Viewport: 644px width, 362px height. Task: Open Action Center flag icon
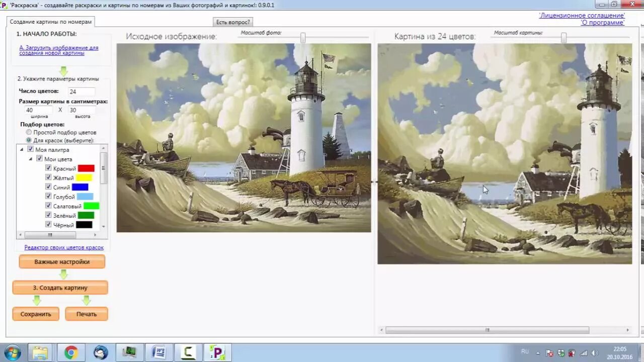pyautogui.click(x=550, y=353)
